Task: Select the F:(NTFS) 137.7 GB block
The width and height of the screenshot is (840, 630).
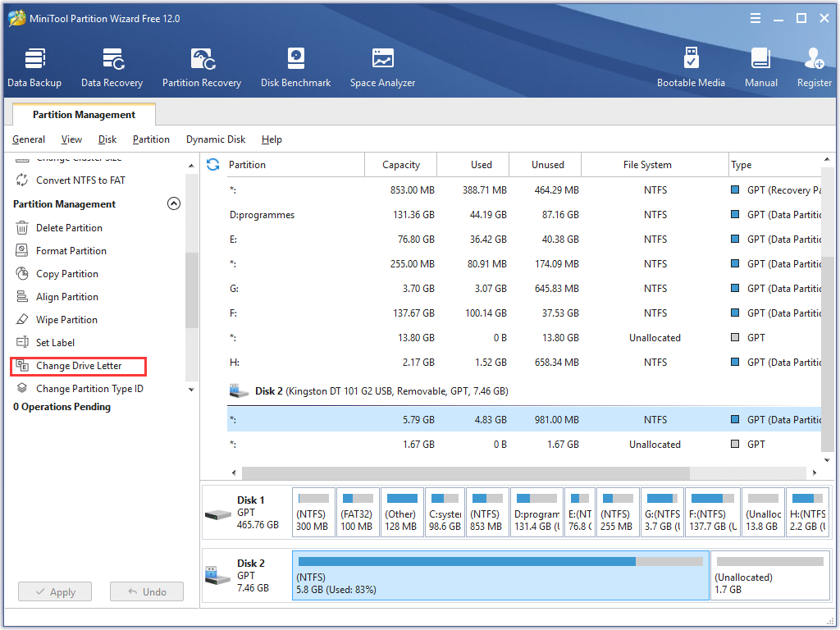Action: 713,513
